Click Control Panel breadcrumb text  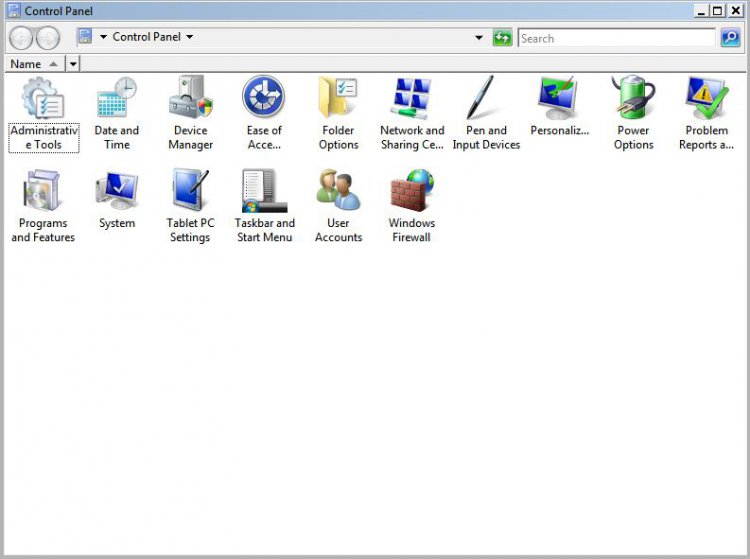146,37
